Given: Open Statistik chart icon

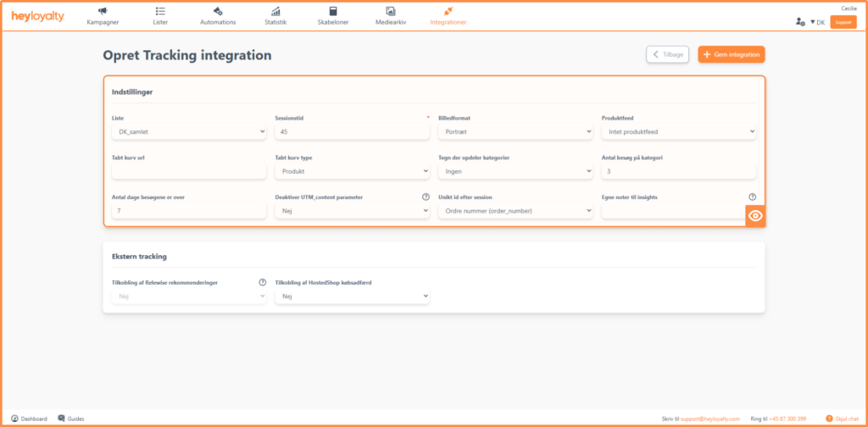Looking at the screenshot, I should point(275,11).
